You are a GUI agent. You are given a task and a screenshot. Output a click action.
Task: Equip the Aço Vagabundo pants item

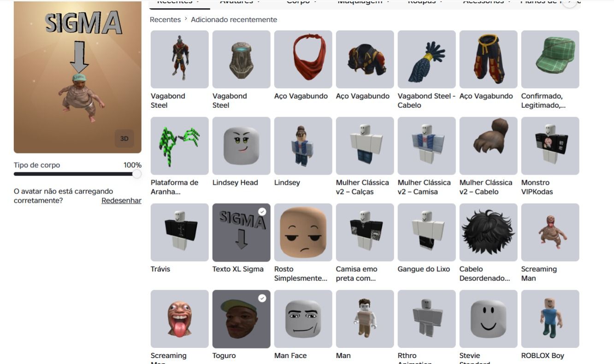point(489,59)
